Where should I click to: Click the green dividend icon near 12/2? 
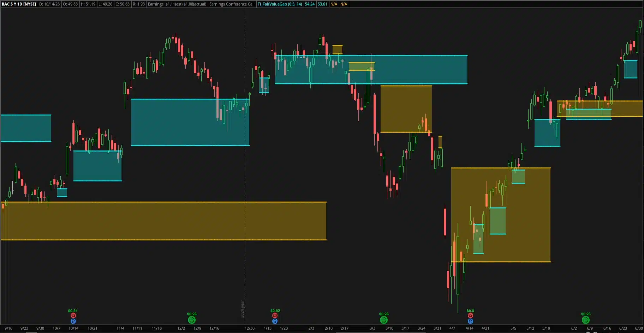tap(192, 320)
